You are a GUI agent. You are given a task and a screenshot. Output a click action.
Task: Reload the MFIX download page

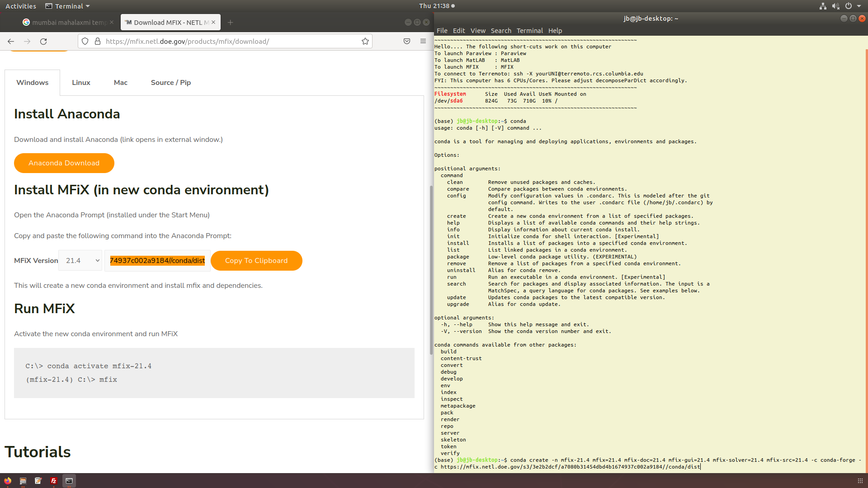43,42
